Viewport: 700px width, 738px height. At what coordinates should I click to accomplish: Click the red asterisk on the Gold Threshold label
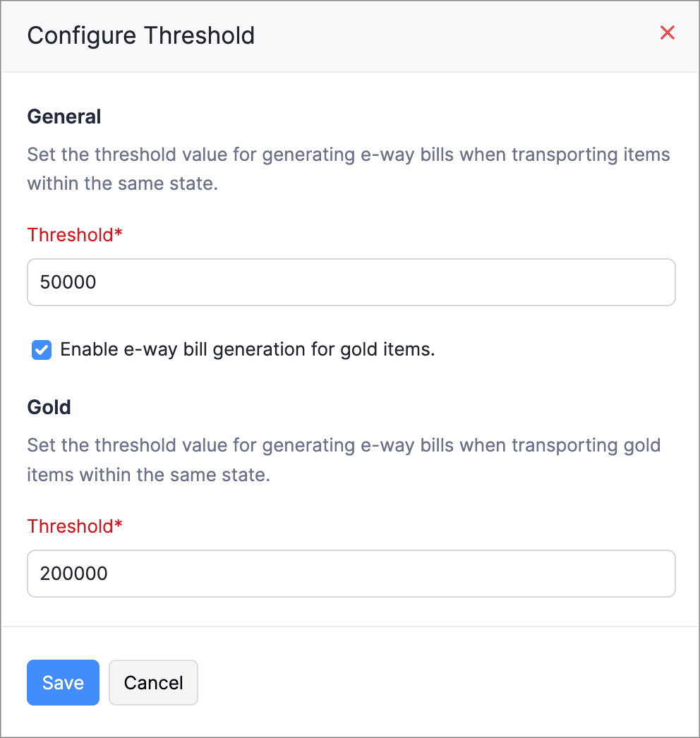click(x=119, y=525)
